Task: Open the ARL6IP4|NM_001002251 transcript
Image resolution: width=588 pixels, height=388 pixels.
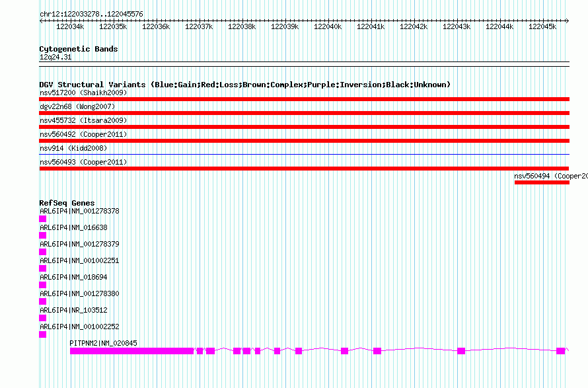Action: 79,261
